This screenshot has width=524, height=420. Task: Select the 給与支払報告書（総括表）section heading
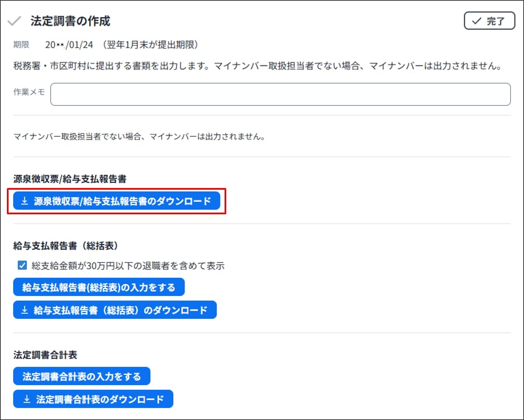click(x=65, y=245)
